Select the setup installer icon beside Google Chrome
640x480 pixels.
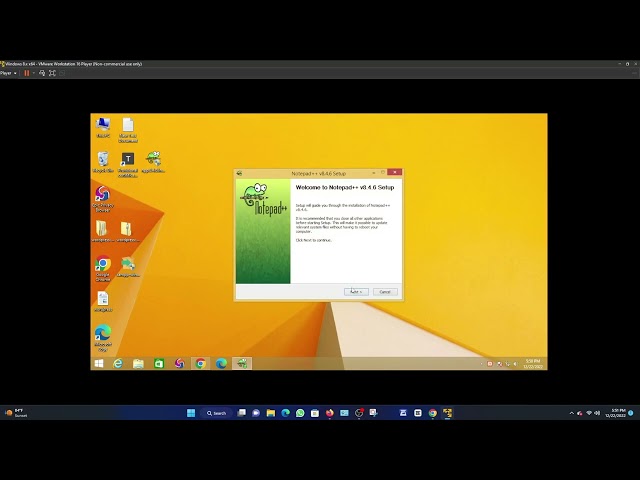128,267
